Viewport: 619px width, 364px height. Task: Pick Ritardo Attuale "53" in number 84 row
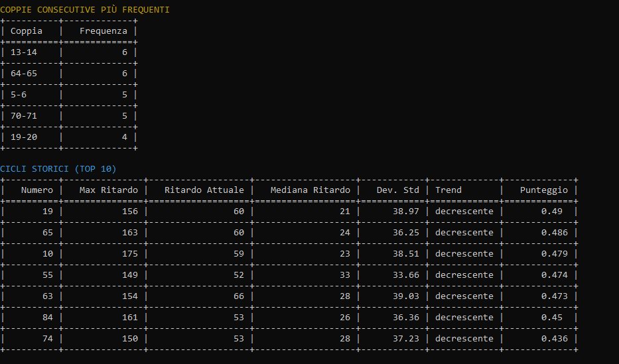[x=239, y=318]
